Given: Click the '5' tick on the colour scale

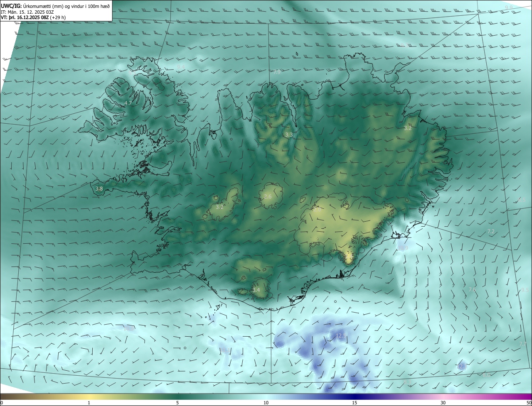Looking at the screenshot, I should coord(177,403).
